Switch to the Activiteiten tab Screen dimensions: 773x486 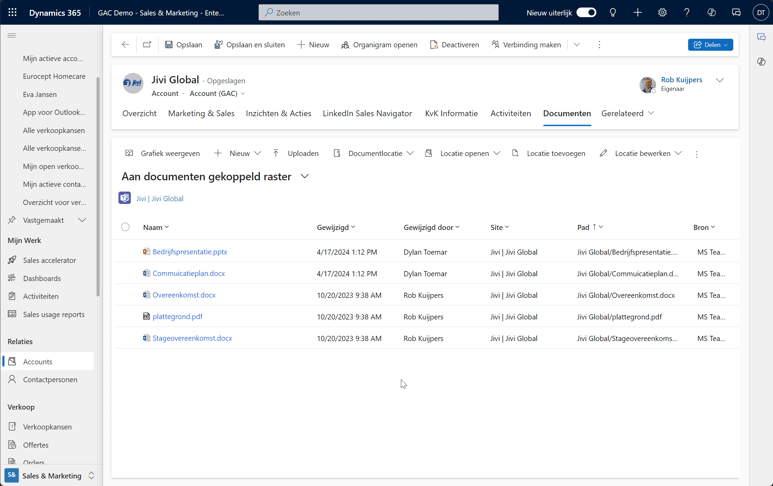coord(511,113)
